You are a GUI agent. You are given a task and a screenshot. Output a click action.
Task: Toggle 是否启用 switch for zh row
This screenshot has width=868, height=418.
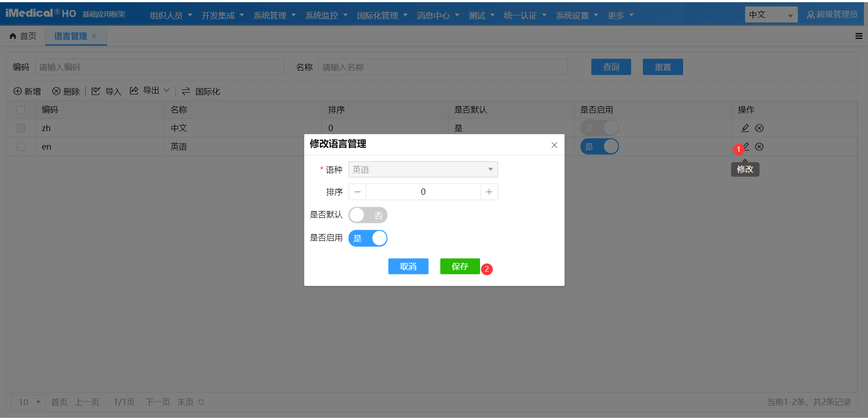point(599,128)
